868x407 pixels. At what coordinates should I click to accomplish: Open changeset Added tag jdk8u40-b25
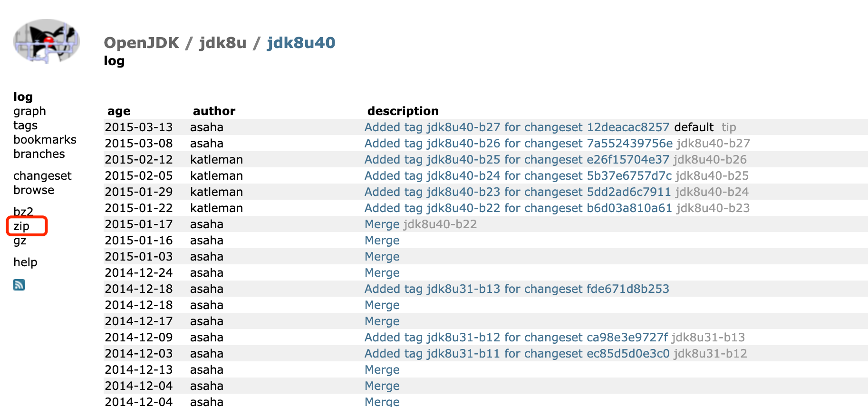517,160
